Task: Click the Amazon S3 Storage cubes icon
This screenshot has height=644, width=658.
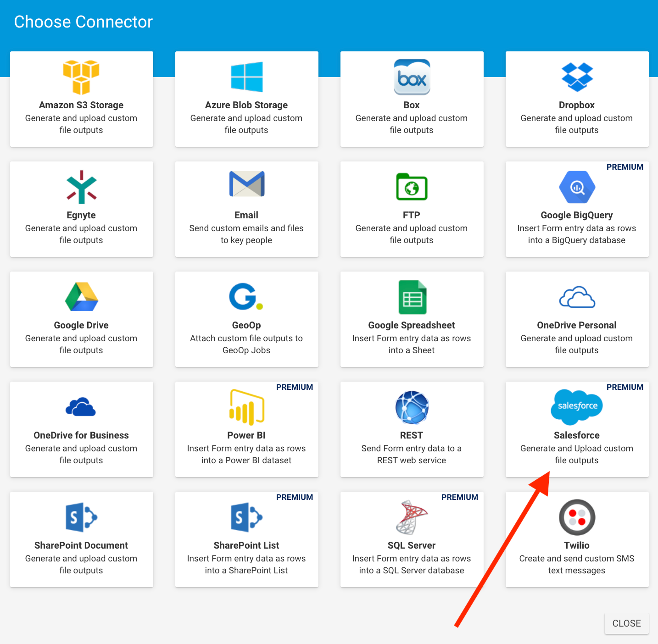Action: 81,77
